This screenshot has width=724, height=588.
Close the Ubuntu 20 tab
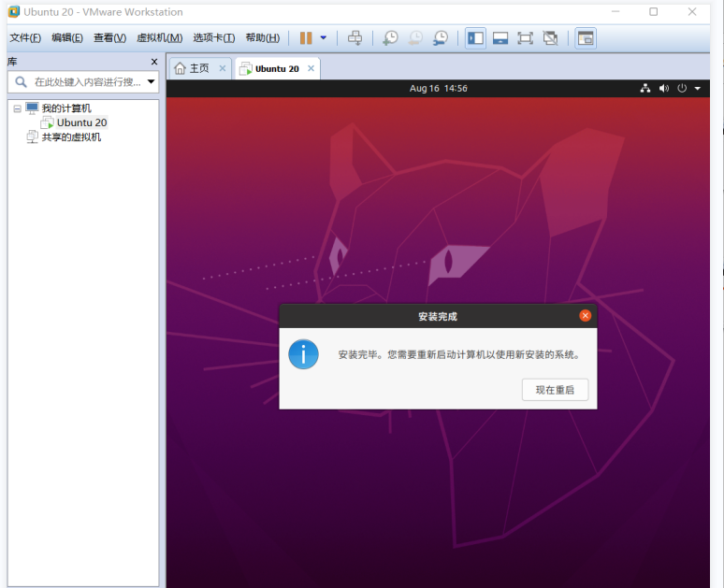(311, 68)
